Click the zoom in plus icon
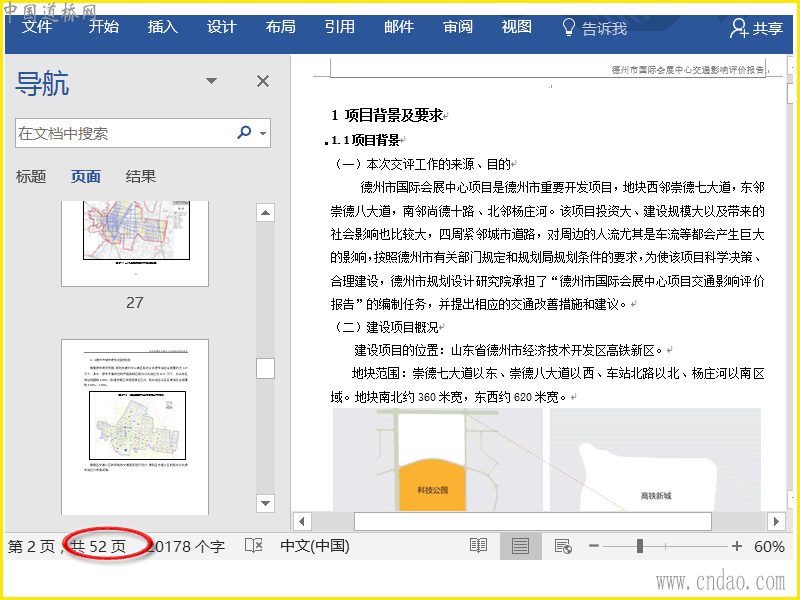The image size is (800, 600). pos(737,546)
